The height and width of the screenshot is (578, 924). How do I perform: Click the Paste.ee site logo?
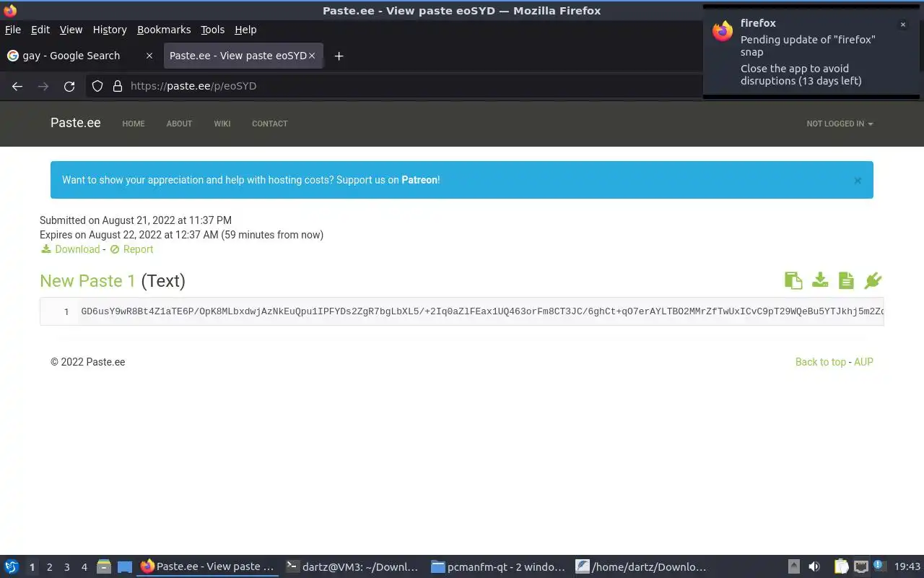76,123
